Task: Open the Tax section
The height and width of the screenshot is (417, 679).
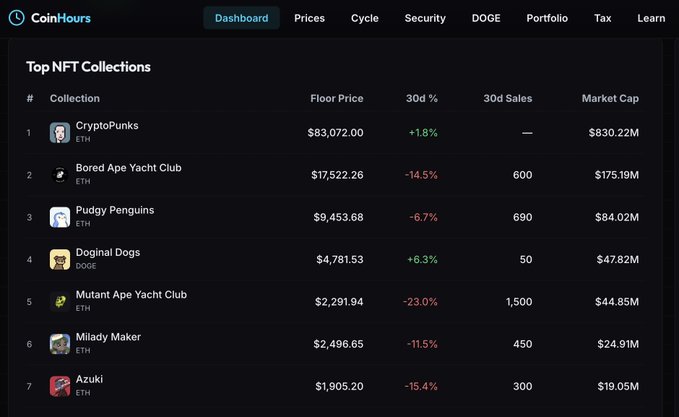Action: point(602,18)
